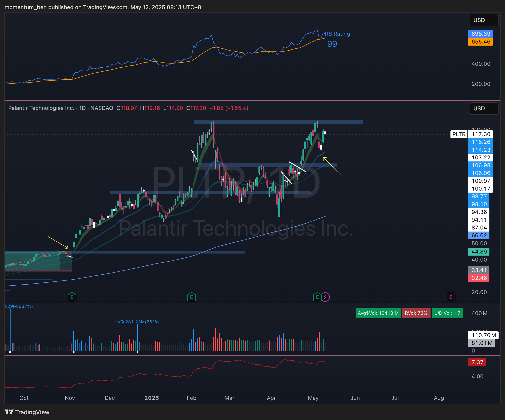Click the TradingView logo at bottom
Viewport: 505px width, 420px height.
(x=27, y=412)
